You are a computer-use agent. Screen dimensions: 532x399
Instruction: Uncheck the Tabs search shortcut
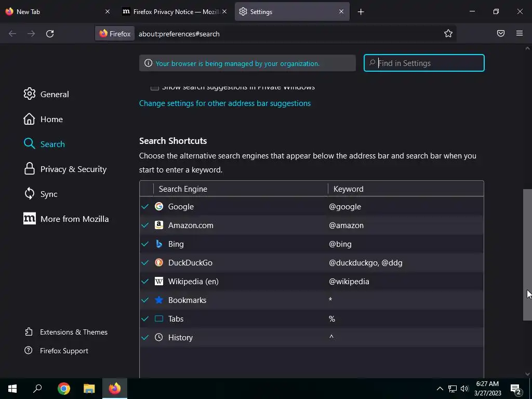click(145, 318)
